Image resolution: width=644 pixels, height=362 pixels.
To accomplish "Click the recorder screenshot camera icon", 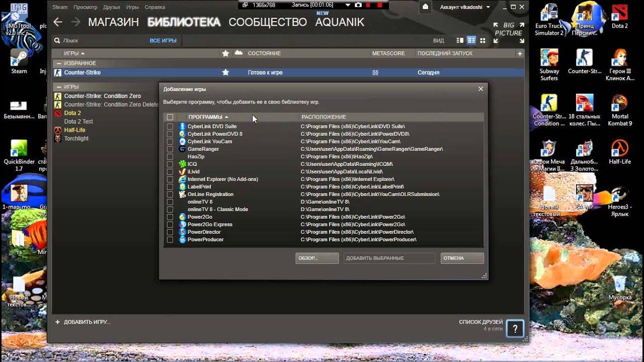I will [358, 5].
